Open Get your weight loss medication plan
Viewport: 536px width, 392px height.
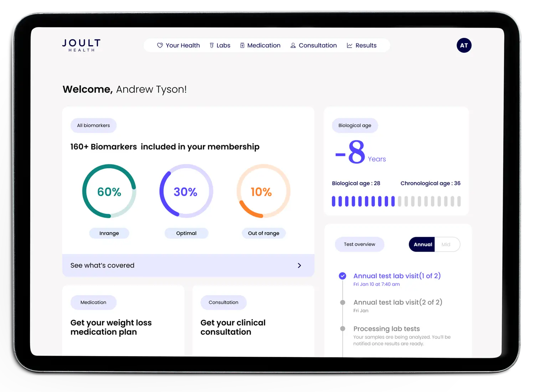[111, 327]
